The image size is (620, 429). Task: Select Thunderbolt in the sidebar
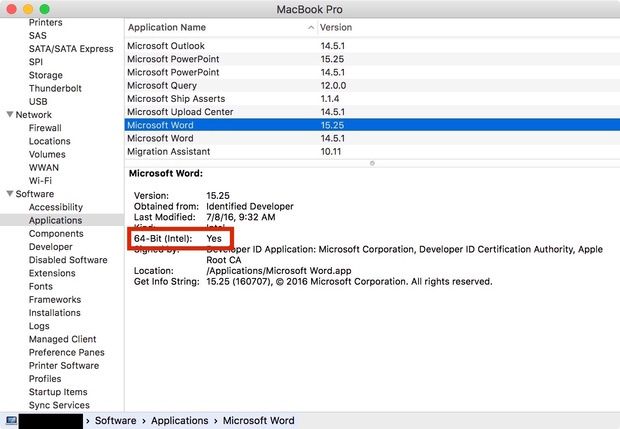(x=55, y=88)
